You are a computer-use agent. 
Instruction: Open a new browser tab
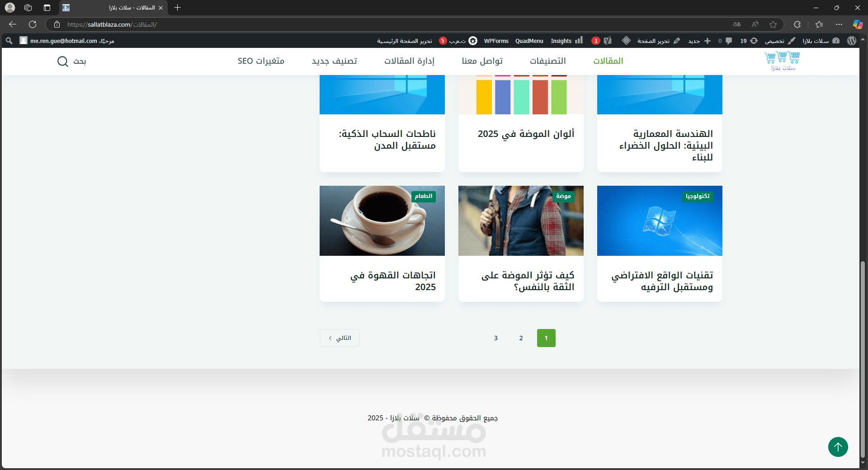177,8
